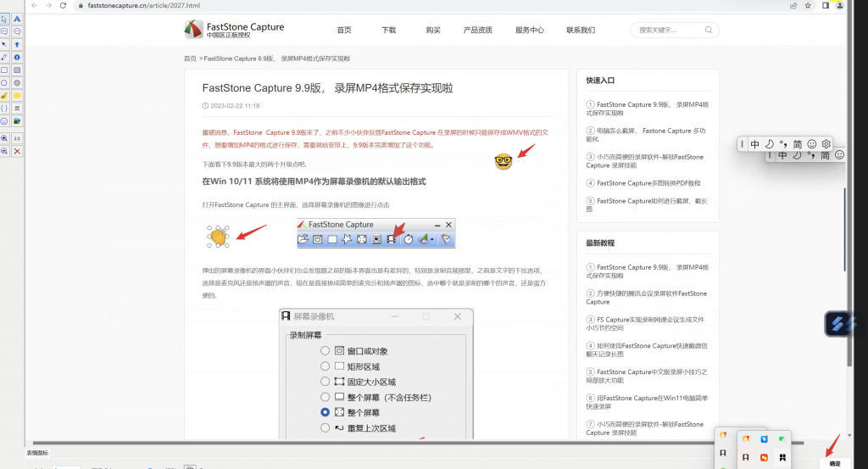Screen dimensions: 868x469
Task: Toggle the IME punctuation mode button
Action: coord(783,144)
